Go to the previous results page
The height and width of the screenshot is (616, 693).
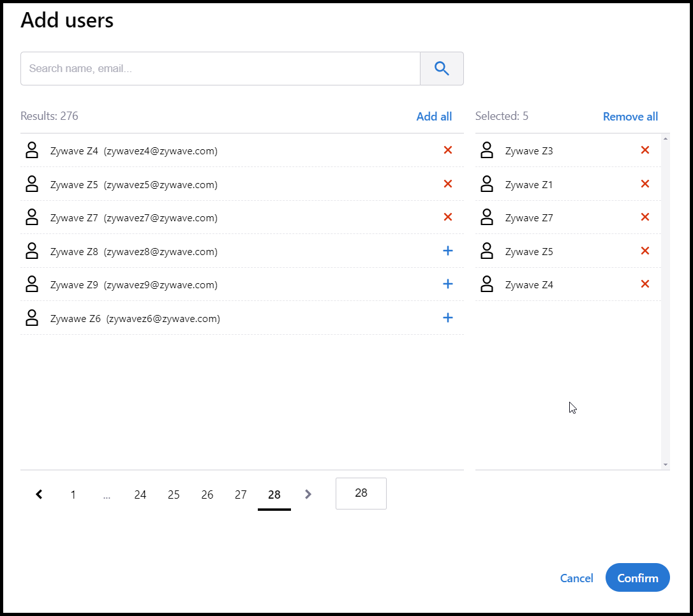click(39, 494)
